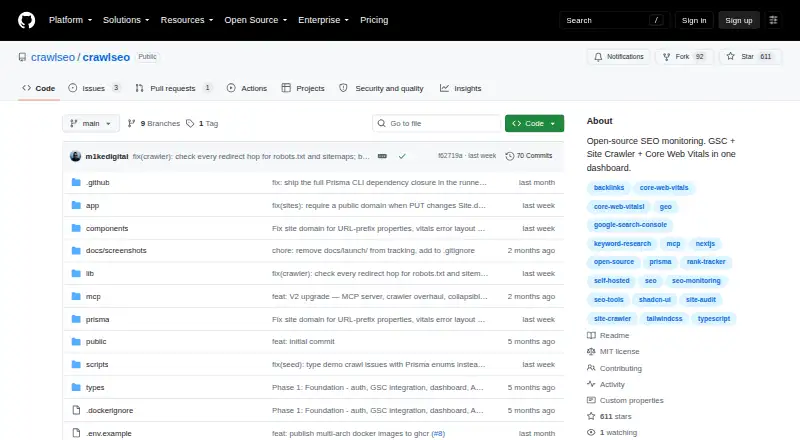Click the Sign up button

click(739, 20)
